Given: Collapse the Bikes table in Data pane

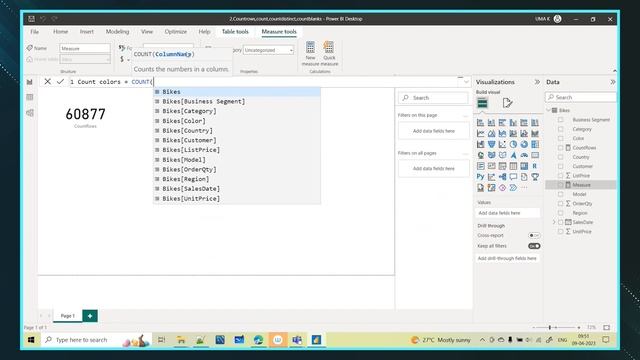Looking at the screenshot, I should click(549, 110).
